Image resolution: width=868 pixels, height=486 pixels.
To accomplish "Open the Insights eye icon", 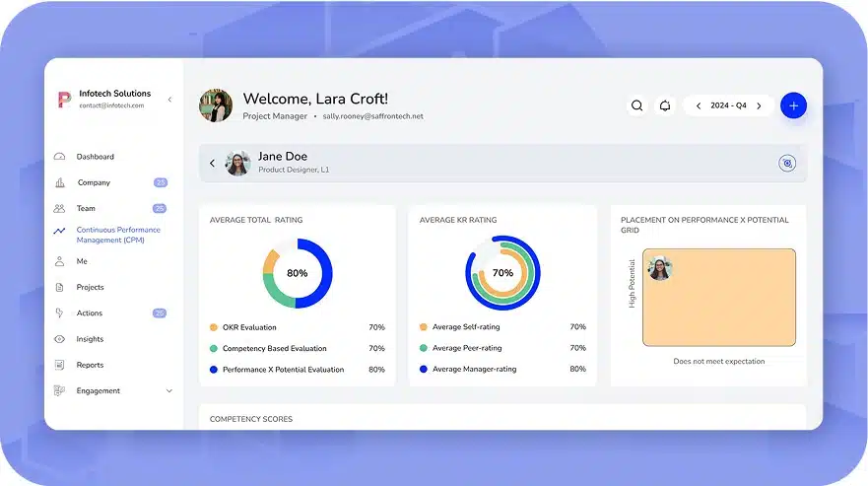I will pyautogui.click(x=59, y=339).
